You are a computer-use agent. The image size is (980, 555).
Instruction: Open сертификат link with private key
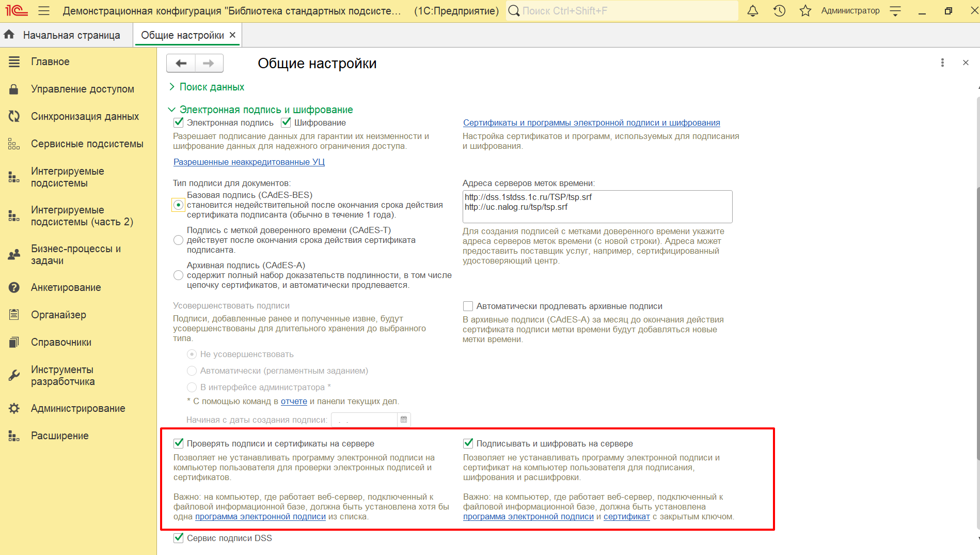pyautogui.click(x=626, y=516)
